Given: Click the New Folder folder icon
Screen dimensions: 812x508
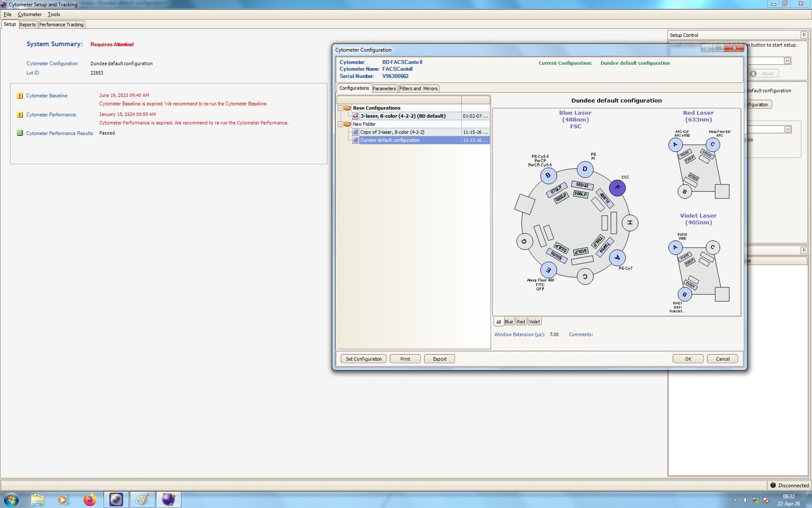Looking at the screenshot, I should 348,124.
